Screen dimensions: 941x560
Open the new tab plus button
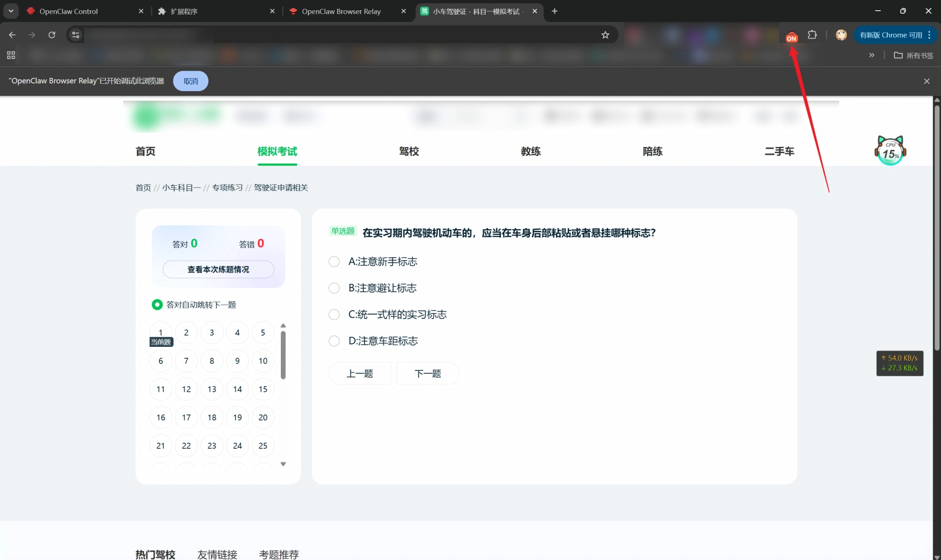click(x=554, y=11)
